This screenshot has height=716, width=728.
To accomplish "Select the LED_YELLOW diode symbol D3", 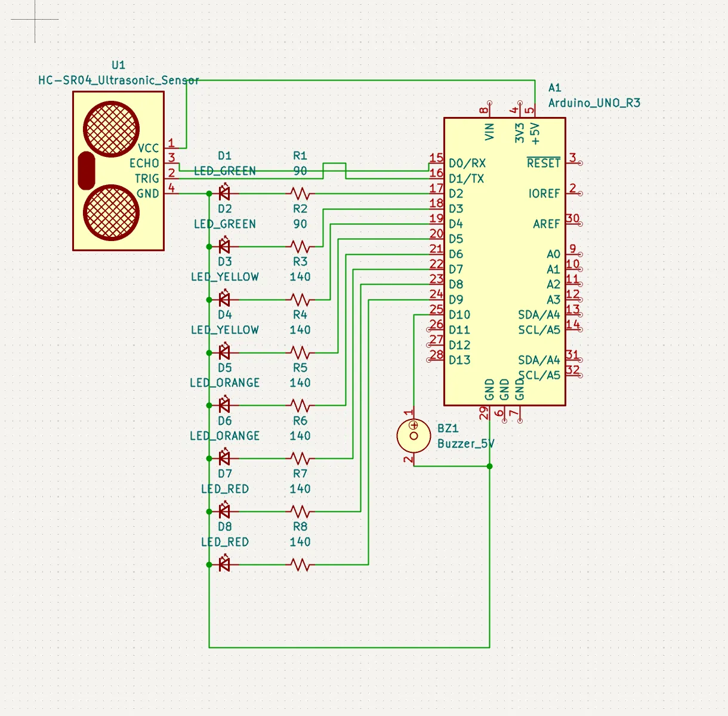I will [x=224, y=298].
